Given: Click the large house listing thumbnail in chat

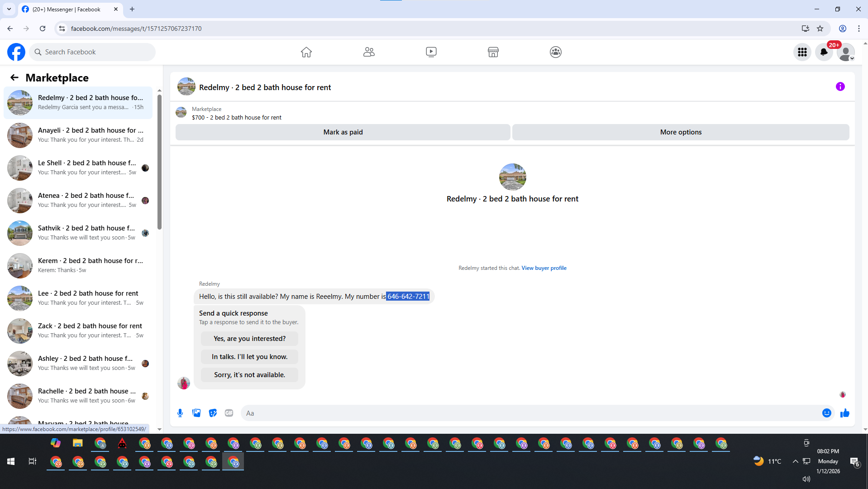Looking at the screenshot, I should point(512,177).
